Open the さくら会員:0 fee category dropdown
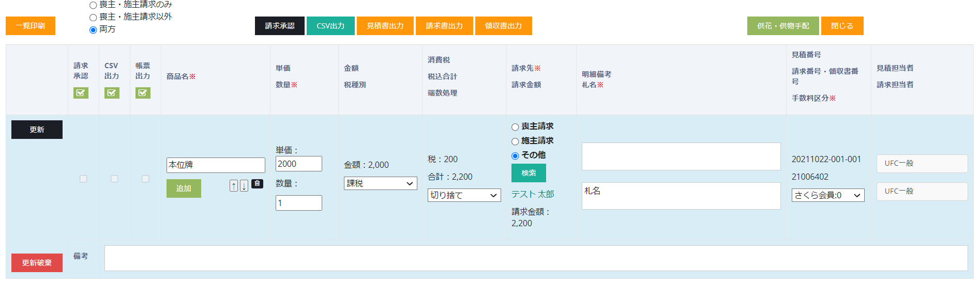980x284 pixels. (x=827, y=195)
